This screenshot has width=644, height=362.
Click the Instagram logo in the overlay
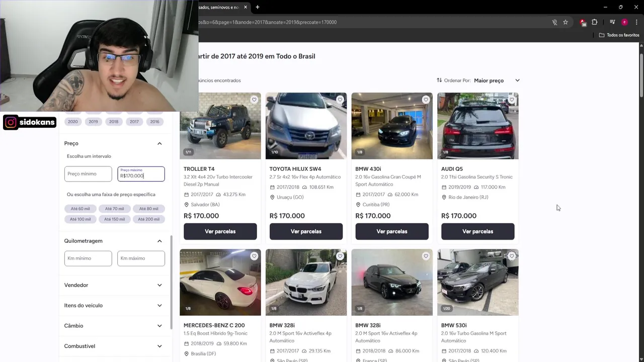[x=11, y=122]
